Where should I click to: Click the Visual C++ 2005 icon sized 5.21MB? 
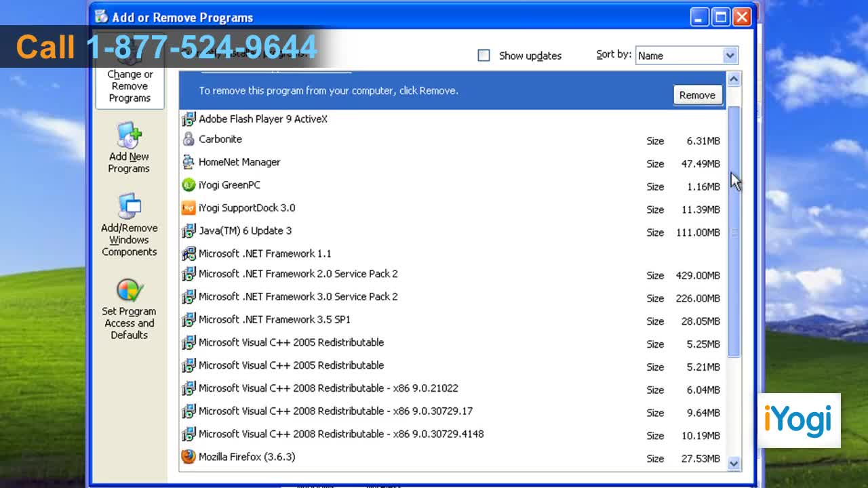189,366
